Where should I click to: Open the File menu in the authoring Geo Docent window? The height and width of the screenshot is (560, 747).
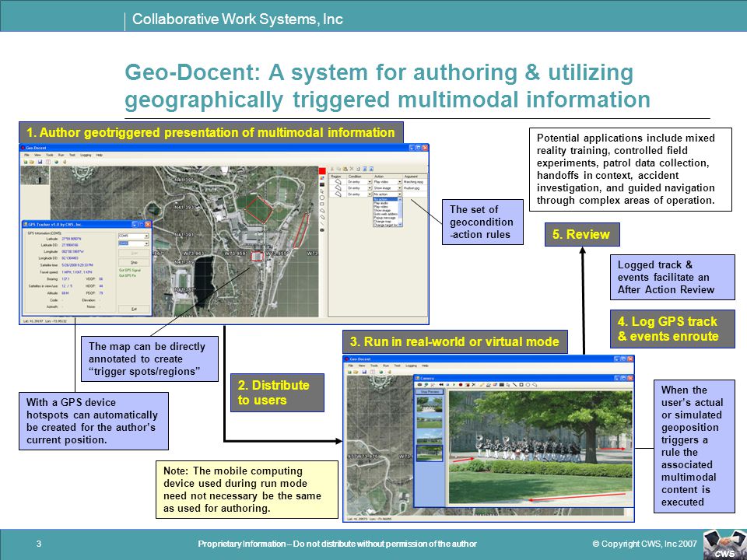26,155
